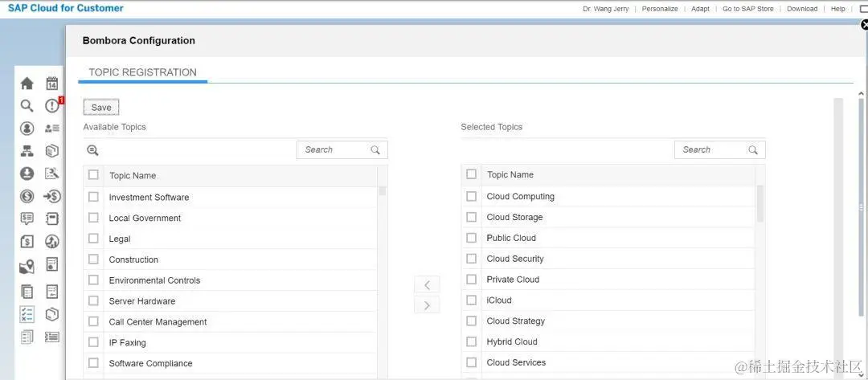Click the Selected Topics search field
The image size is (868, 380).
click(719, 150)
